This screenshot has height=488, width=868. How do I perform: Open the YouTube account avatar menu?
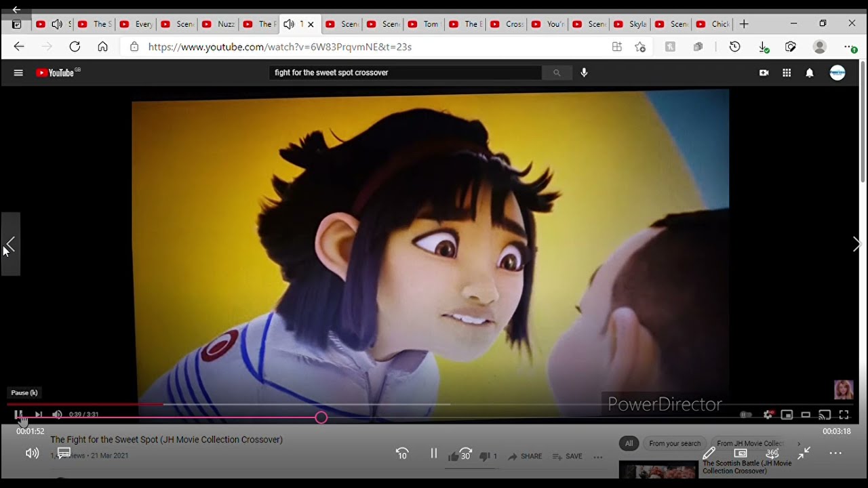[837, 73]
